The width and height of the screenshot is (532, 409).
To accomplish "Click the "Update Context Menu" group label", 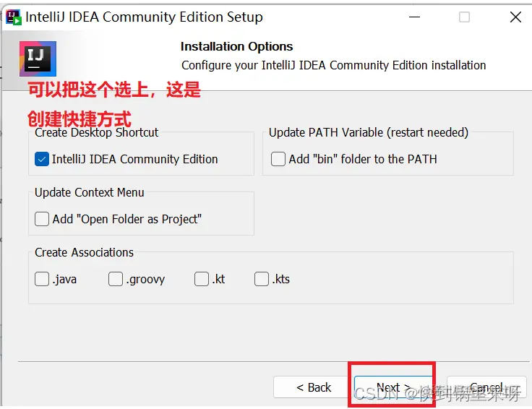I will tap(89, 192).
